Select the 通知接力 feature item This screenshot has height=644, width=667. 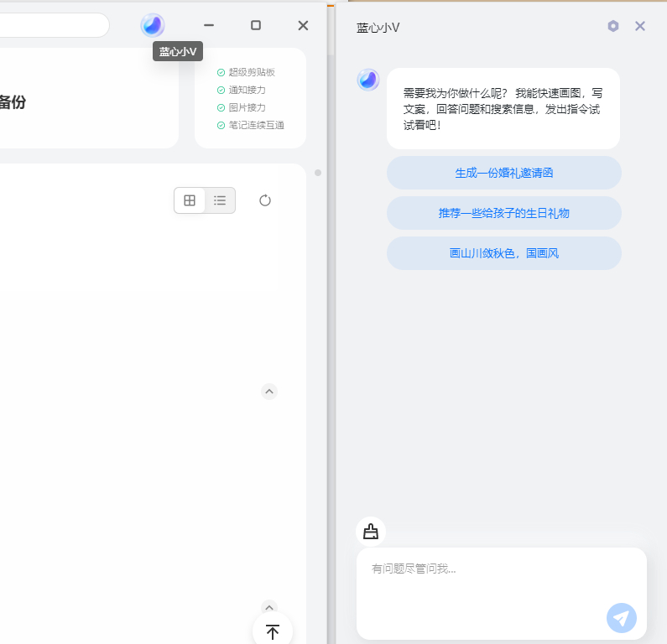coord(241,90)
